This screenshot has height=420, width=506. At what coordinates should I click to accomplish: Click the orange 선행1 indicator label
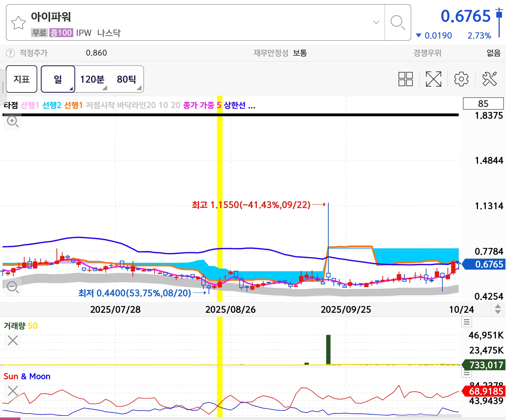(x=73, y=105)
